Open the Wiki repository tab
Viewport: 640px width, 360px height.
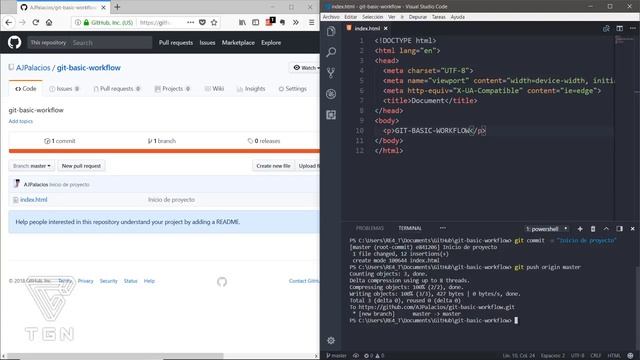(214, 89)
